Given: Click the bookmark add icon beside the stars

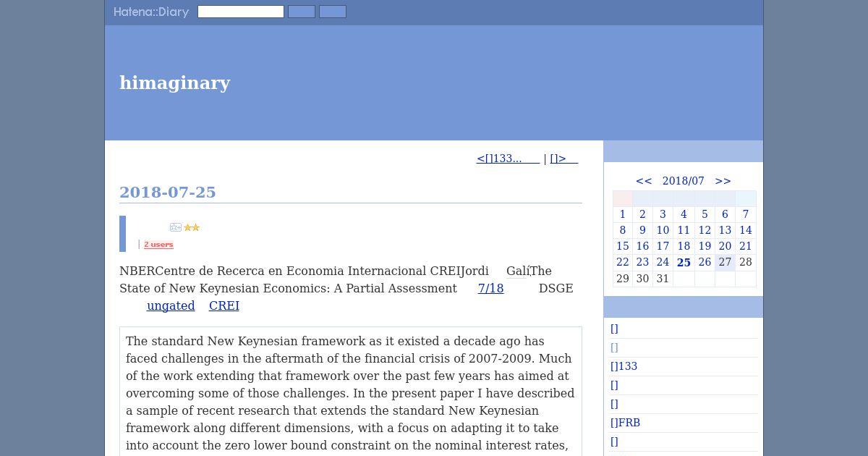Looking at the screenshot, I should [x=176, y=227].
